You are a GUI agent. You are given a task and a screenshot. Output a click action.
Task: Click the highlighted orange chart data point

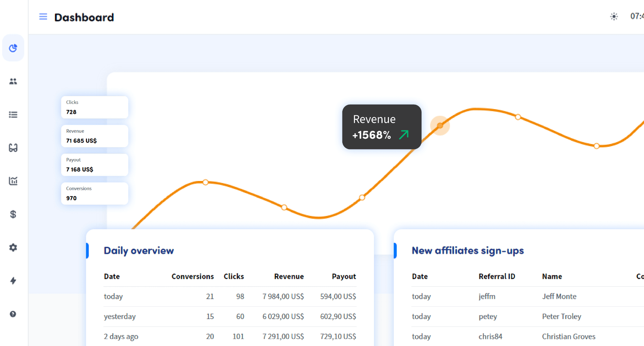(x=440, y=125)
